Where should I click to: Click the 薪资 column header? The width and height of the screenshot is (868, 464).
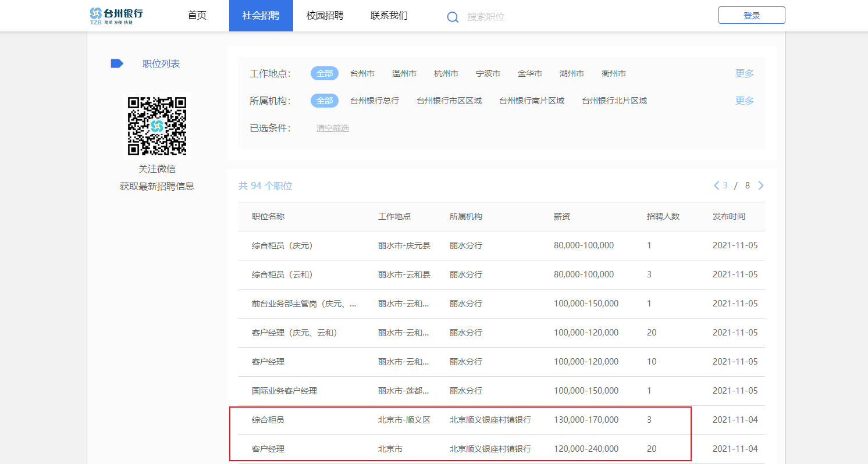[x=562, y=216]
